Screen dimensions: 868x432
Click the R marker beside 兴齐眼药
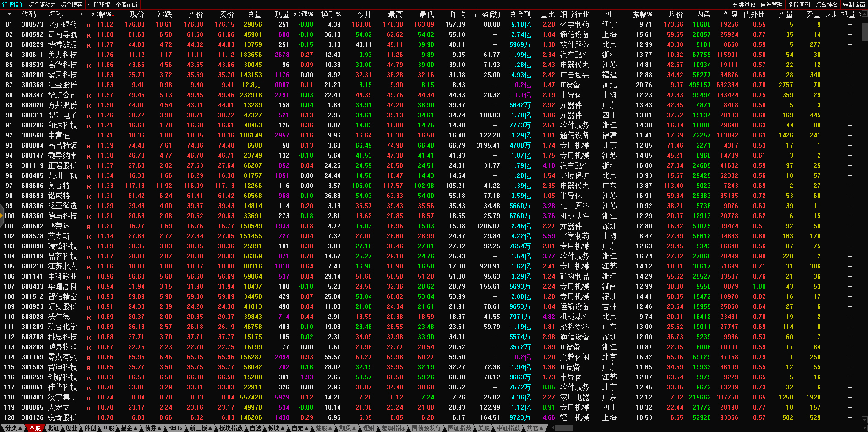(89, 25)
